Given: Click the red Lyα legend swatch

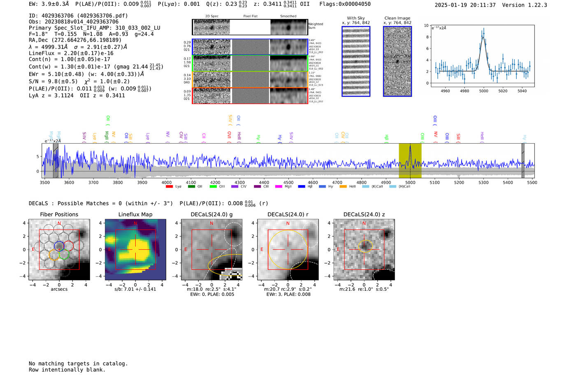Looking at the screenshot, I should [x=169, y=187].
